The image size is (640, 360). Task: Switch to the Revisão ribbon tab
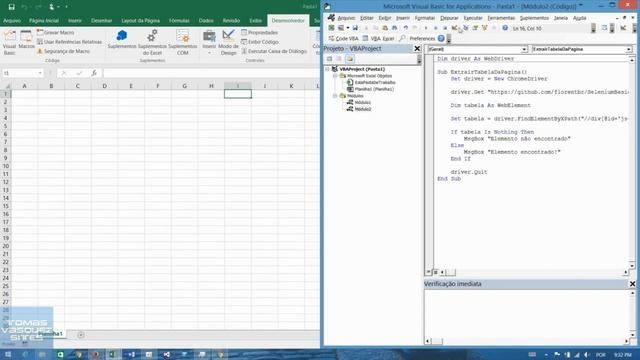click(x=231, y=20)
